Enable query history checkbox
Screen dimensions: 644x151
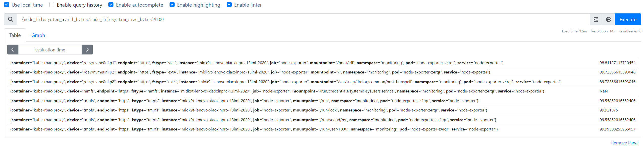[52, 5]
